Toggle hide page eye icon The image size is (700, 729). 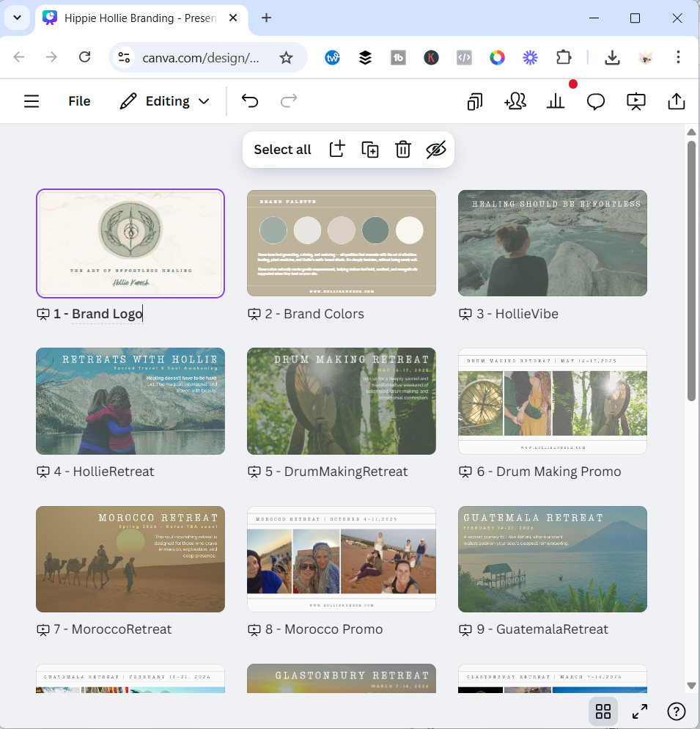pyautogui.click(x=436, y=150)
